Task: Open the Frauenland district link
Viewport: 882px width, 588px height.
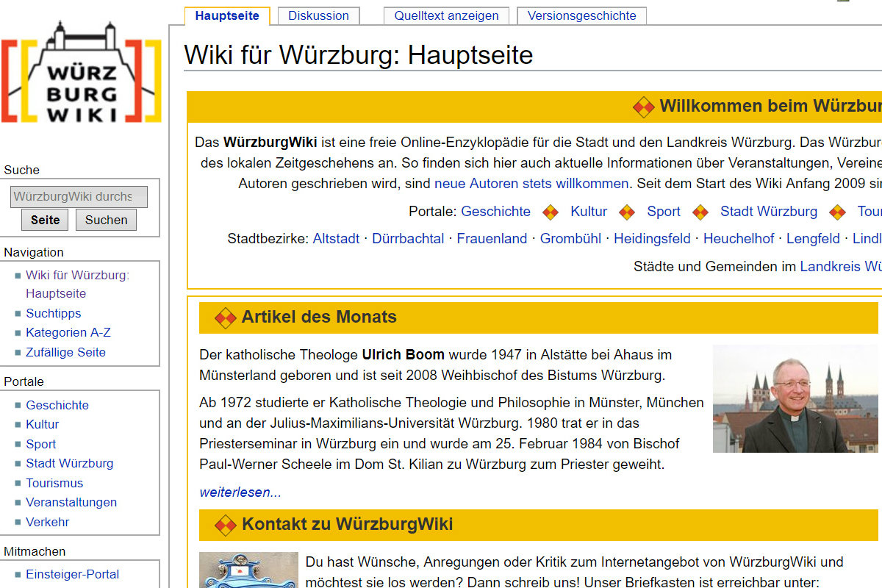Action: (492, 238)
